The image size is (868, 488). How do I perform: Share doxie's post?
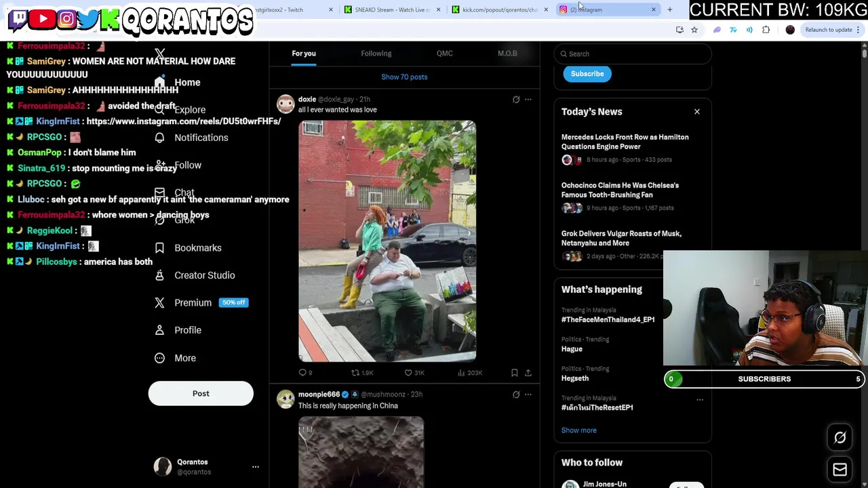tap(528, 373)
